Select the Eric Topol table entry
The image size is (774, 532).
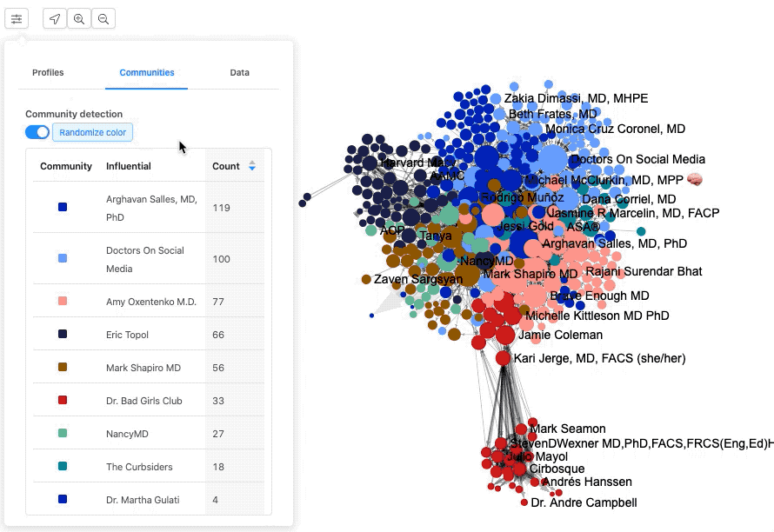point(127,335)
